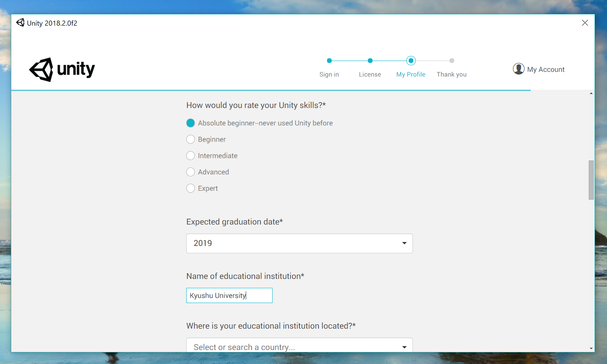The height and width of the screenshot is (364, 607).
Task: Expand the country selection dropdown
Action: tap(299, 347)
